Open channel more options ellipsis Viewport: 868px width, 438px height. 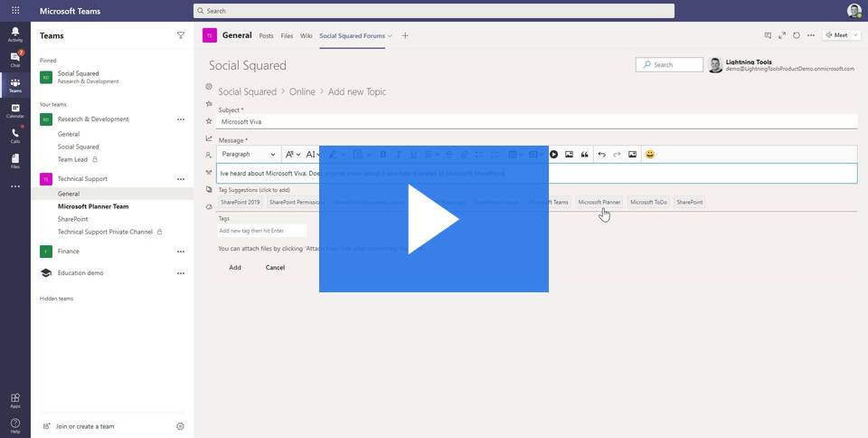[x=811, y=35]
